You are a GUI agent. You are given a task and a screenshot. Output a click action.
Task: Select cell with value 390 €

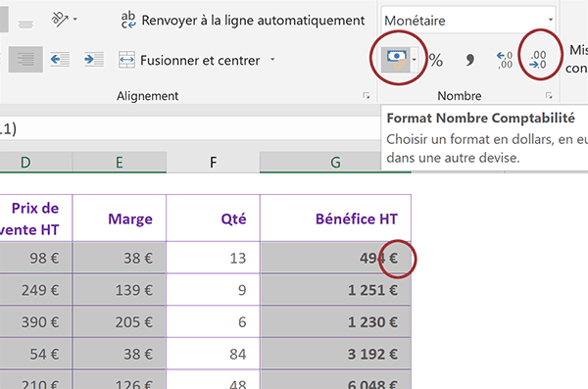(35, 321)
